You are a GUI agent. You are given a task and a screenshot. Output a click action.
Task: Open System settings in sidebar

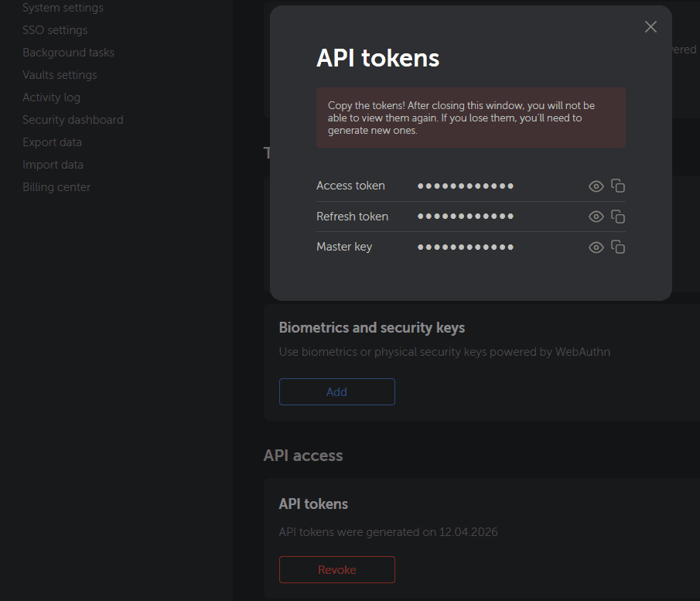pyautogui.click(x=63, y=8)
